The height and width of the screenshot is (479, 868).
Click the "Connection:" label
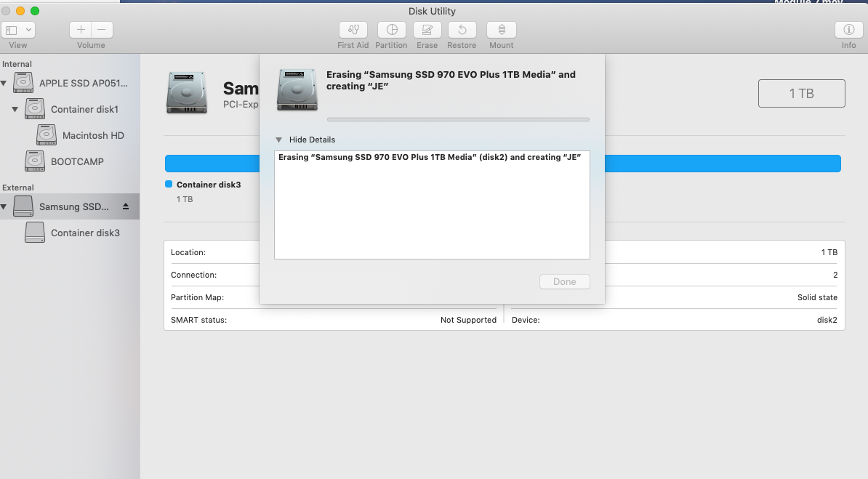tap(194, 275)
